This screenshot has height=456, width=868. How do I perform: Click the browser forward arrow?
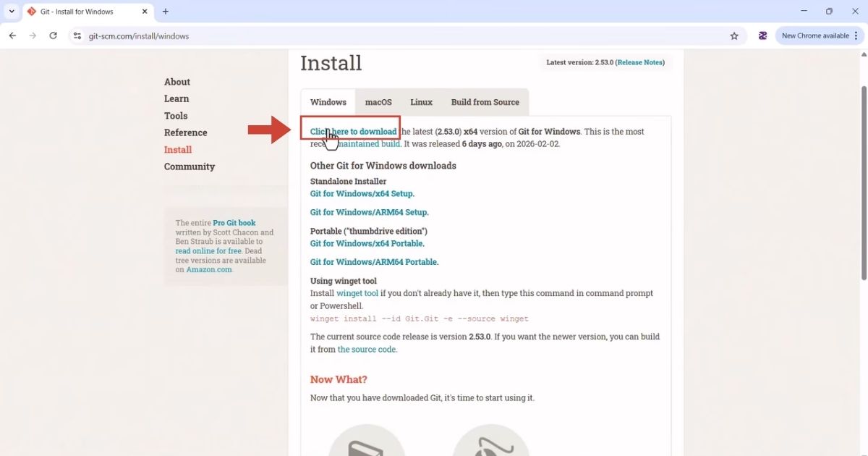pos(33,35)
